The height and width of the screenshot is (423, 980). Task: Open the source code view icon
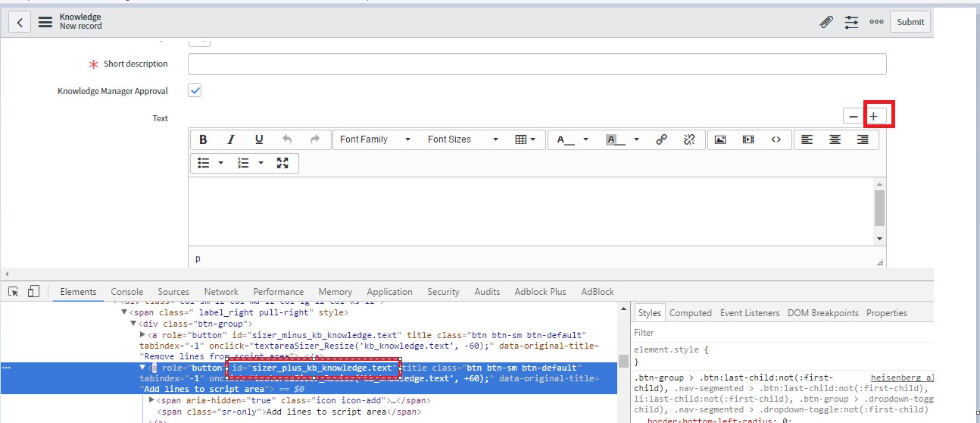click(x=776, y=139)
